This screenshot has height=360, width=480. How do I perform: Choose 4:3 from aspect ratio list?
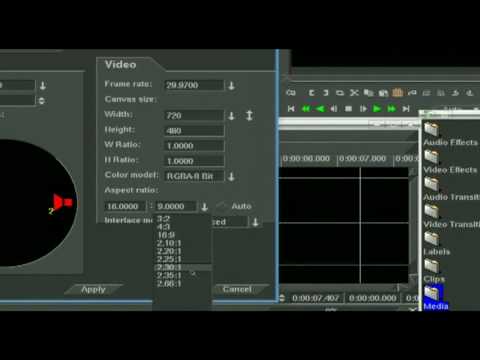coord(163,227)
